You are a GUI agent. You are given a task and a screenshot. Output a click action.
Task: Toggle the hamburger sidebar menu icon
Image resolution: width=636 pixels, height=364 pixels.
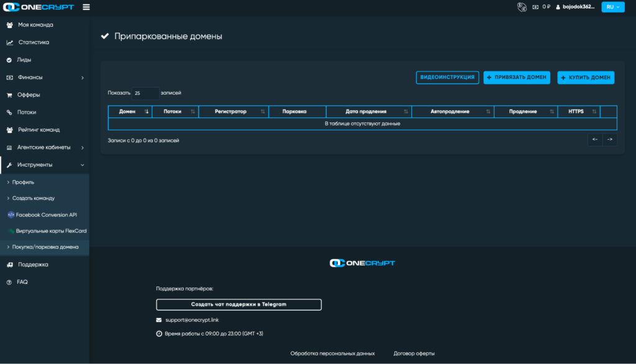tap(86, 7)
